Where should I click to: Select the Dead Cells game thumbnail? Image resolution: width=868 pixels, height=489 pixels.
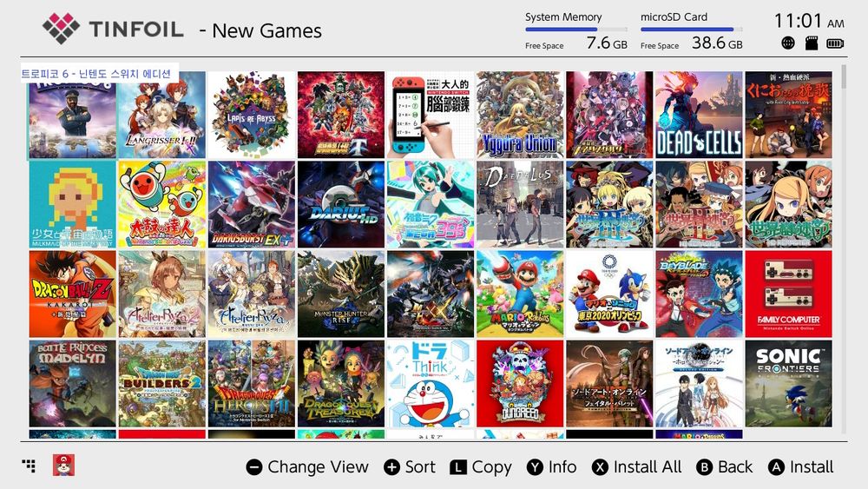[x=699, y=115]
